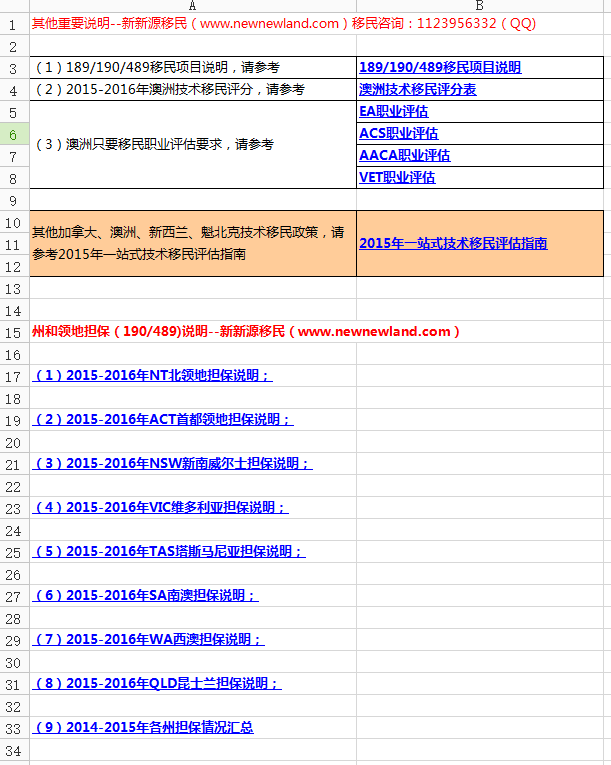Open the SA南澳担保说明 link
Screen dimensions: 611x765
[145, 595]
